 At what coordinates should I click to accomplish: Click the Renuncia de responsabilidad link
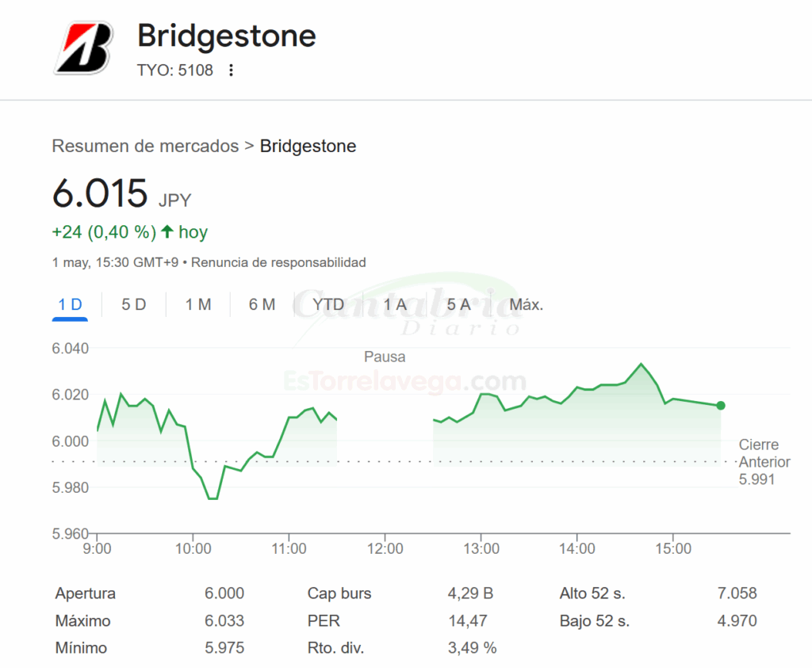tap(278, 262)
